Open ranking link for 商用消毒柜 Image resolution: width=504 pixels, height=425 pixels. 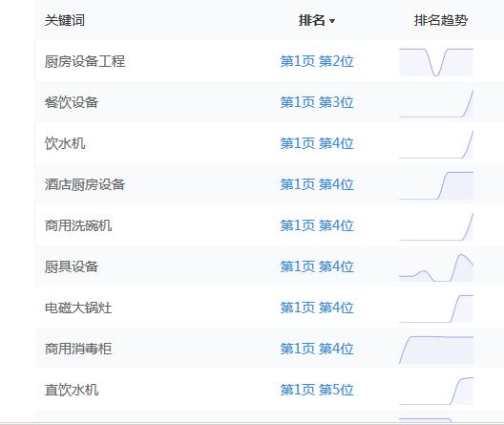click(317, 349)
